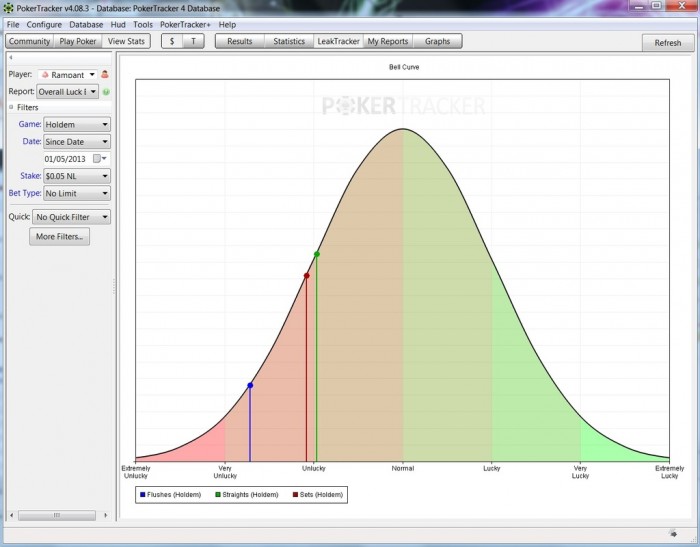700x547 pixels.
Task: Open the calendar picker beside the date
Action: coord(100,159)
